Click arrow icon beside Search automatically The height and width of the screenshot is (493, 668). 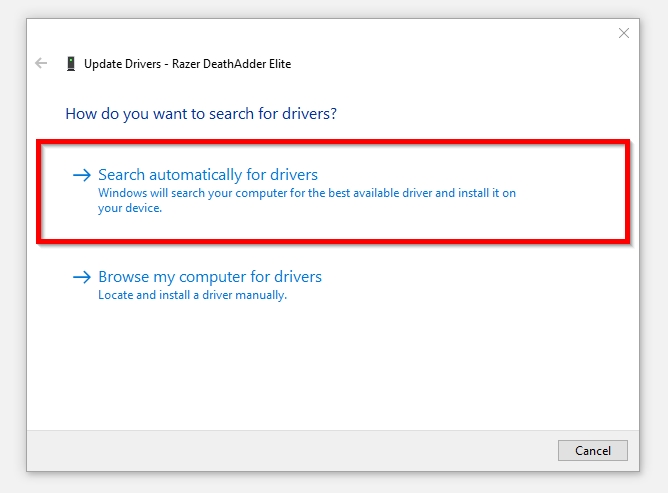pyautogui.click(x=82, y=175)
